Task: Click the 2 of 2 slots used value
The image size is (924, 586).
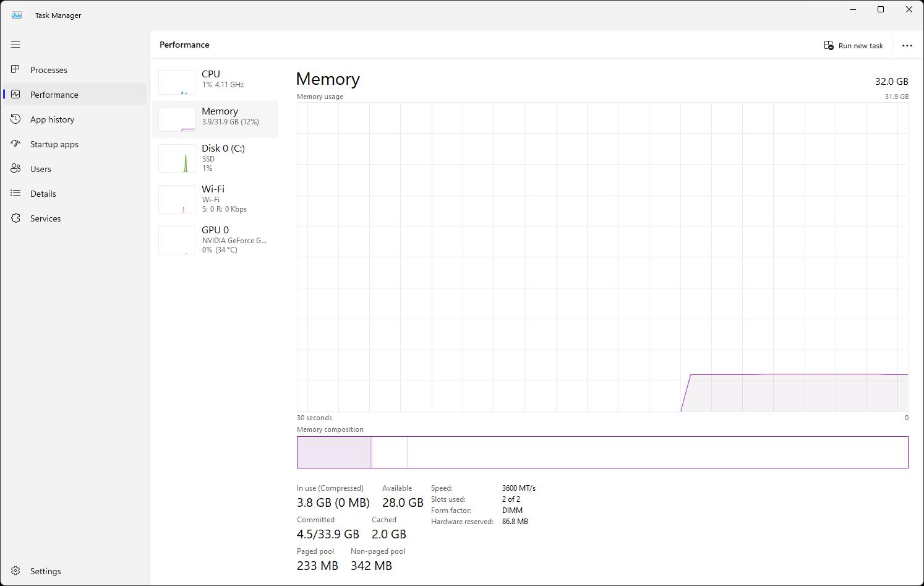Action: click(511, 499)
